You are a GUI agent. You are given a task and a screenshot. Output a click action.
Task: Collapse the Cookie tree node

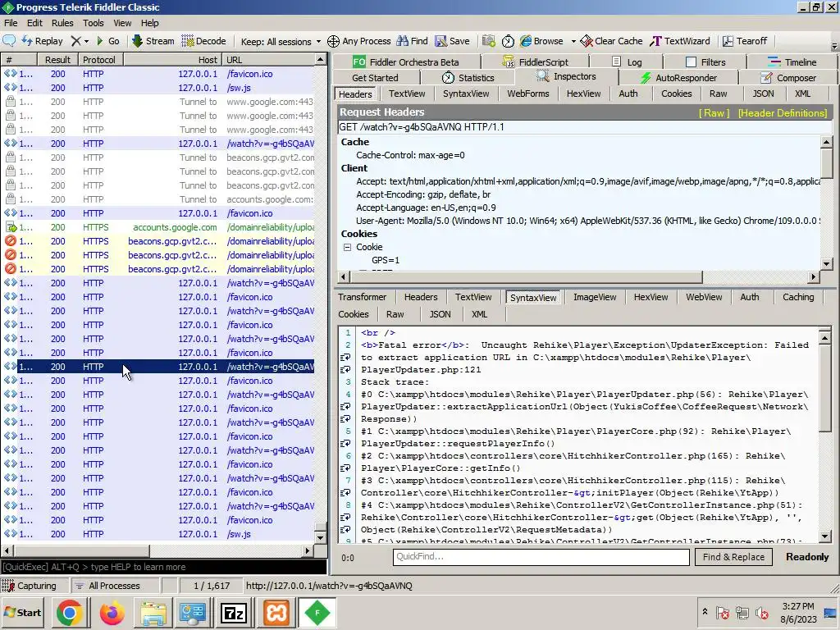coord(347,248)
